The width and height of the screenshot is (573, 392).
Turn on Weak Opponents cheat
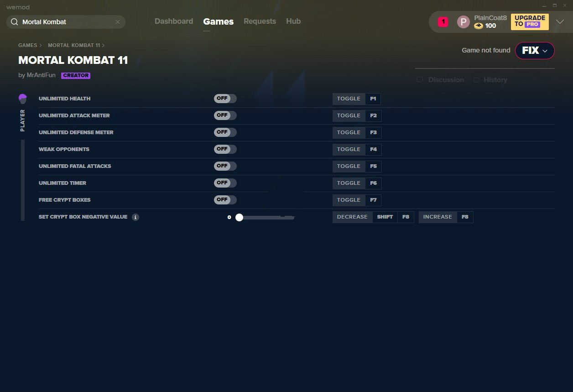coord(225,149)
